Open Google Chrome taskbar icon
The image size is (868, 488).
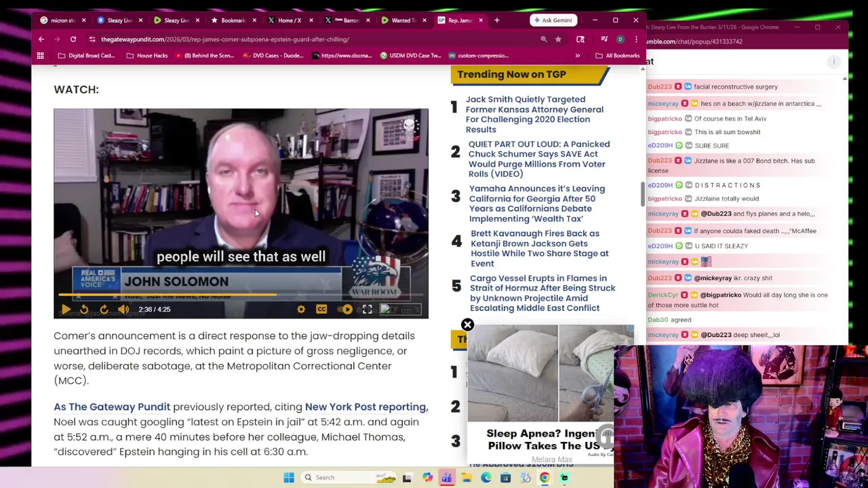coord(545,478)
